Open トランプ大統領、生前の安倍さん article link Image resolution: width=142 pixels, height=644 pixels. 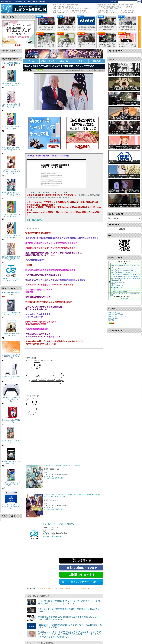point(69,602)
